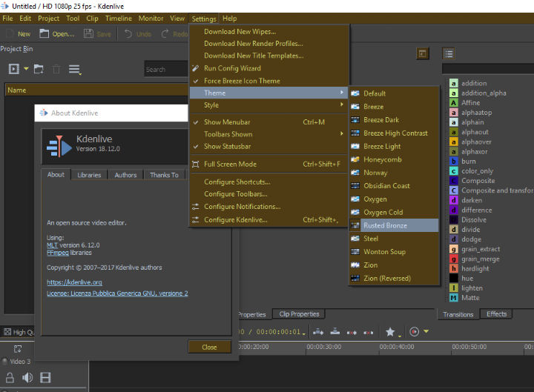Click the lock track icon on Video 3
Viewport: 534px width, 392px height.
click(x=10, y=377)
